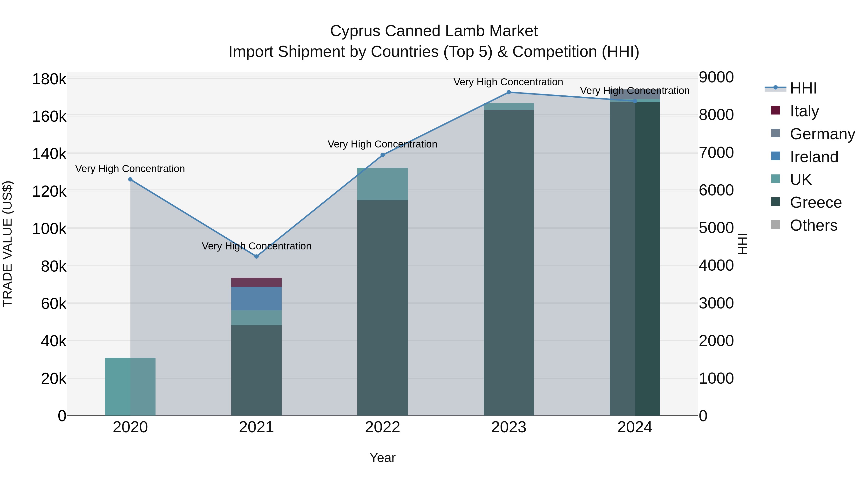Image resolution: width=868 pixels, height=488 pixels.
Task: Select the 2024 HHI data point
Action: pyautogui.click(x=635, y=101)
